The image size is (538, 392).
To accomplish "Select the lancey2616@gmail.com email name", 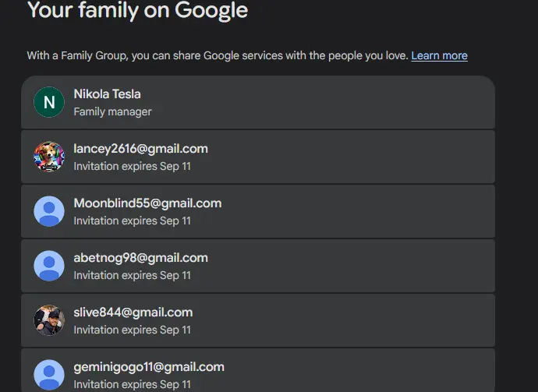I will [x=140, y=149].
